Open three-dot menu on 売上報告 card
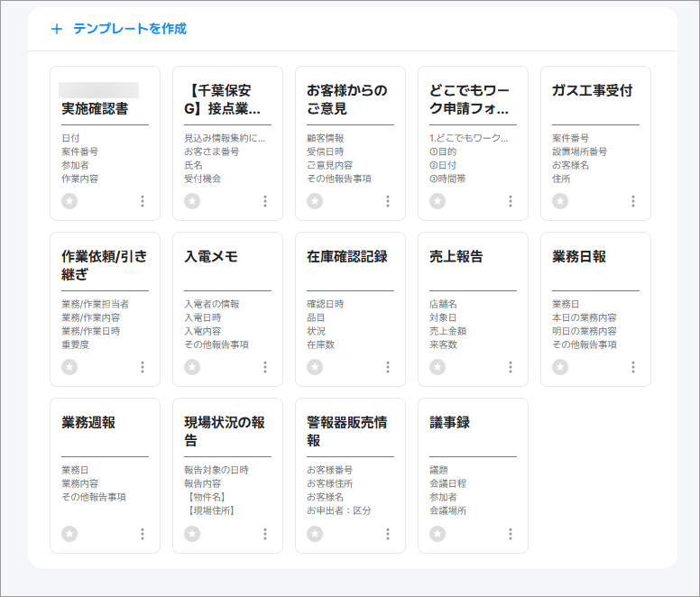The width and height of the screenshot is (700, 597). tap(511, 367)
